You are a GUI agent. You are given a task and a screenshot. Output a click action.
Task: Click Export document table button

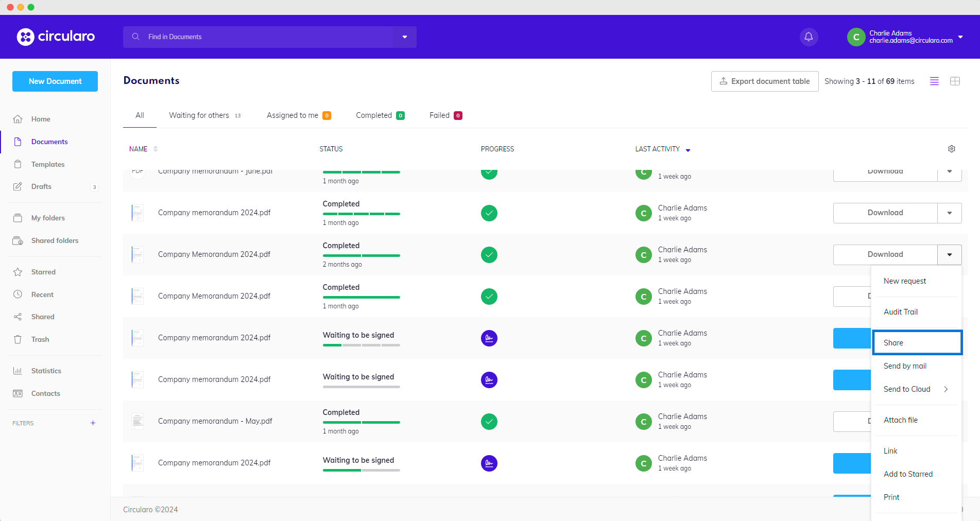tap(764, 81)
